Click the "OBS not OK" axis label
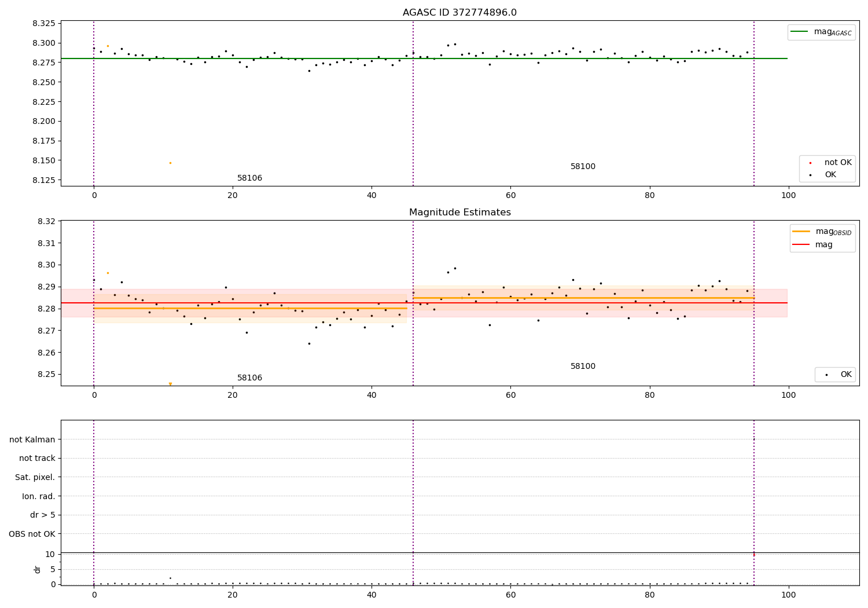Image resolution: width=868 pixels, height=608 pixels. click(x=32, y=534)
